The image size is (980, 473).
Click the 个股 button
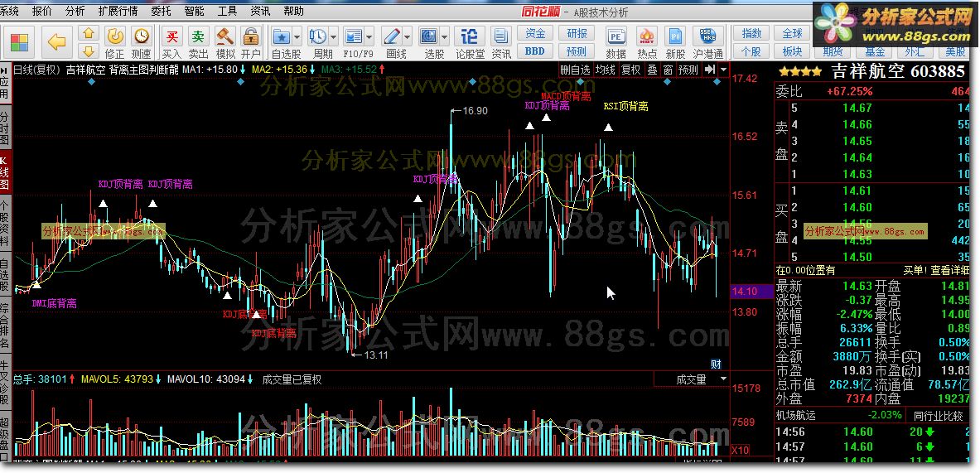tap(751, 51)
